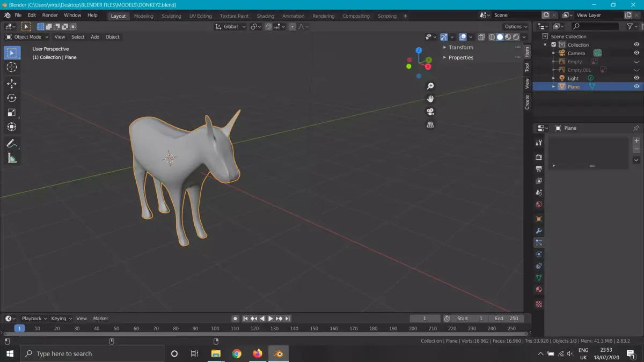Uncheck the Collection exclude checkbox
This screenshot has height=362, width=644.
(x=554, y=45)
